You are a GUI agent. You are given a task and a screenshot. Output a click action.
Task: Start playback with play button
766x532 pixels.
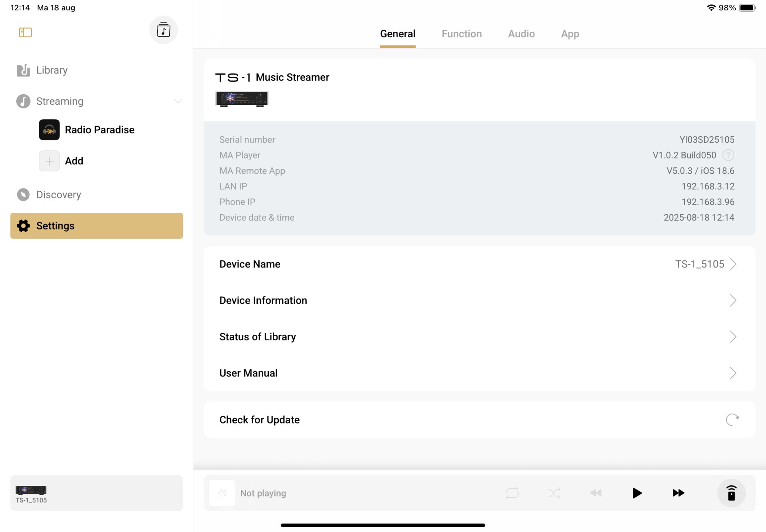click(x=637, y=493)
